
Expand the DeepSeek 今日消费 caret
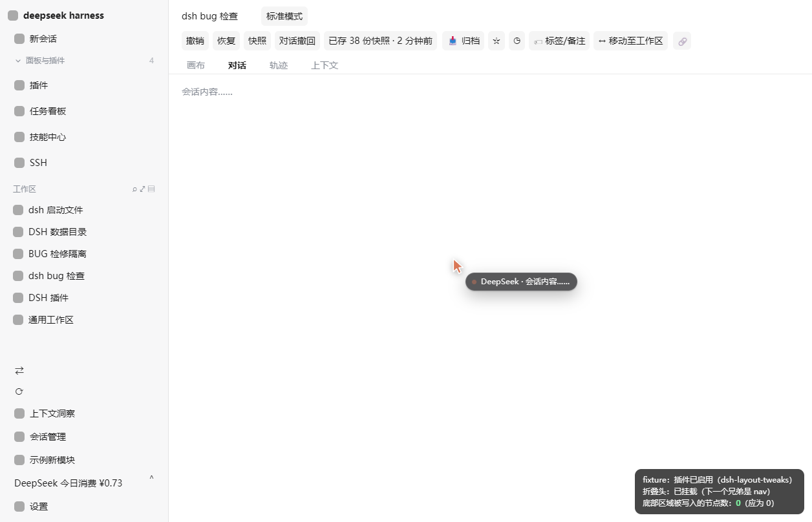click(x=151, y=478)
